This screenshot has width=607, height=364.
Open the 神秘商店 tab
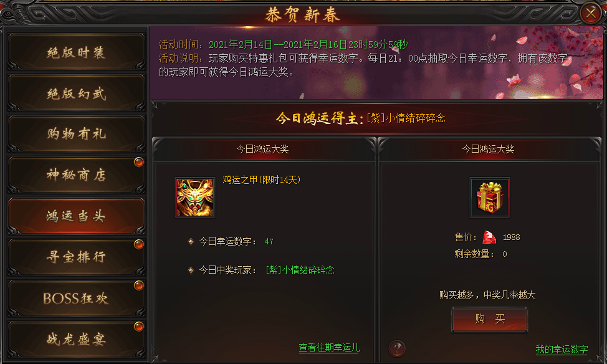click(x=76, y=175)
